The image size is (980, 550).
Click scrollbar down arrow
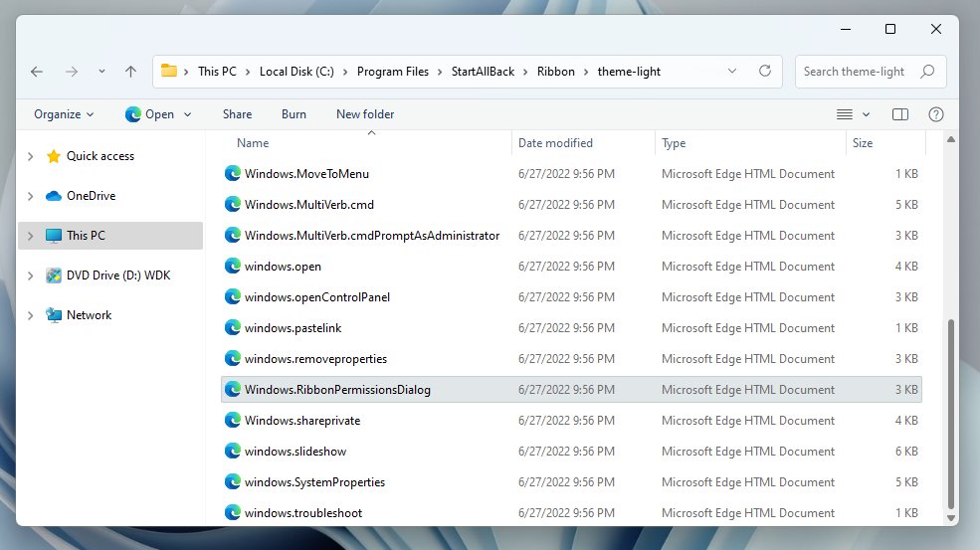point(950,518)
